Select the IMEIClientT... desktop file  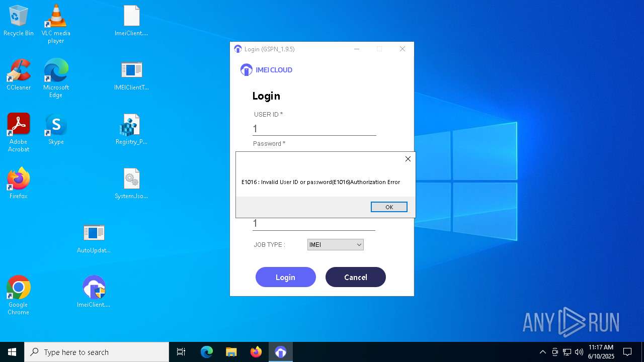[x=131, y=75]
